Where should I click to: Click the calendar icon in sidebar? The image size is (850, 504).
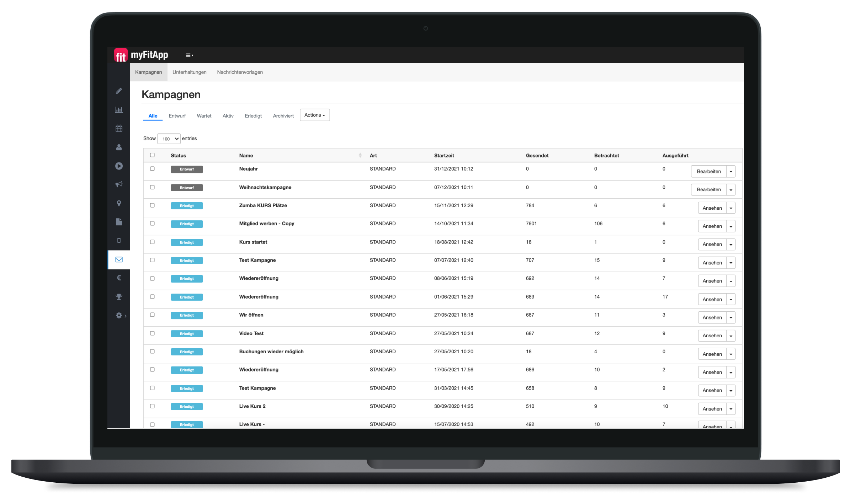point(119,128)
